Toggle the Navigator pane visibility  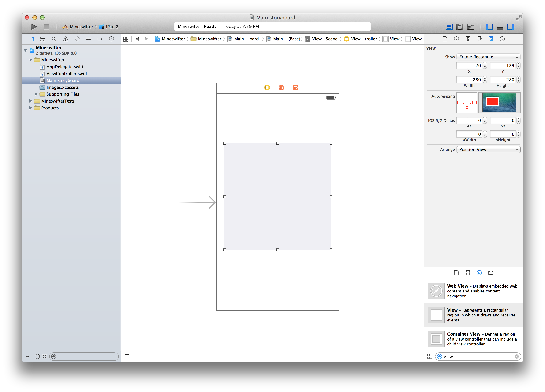(x=489, y=27)
